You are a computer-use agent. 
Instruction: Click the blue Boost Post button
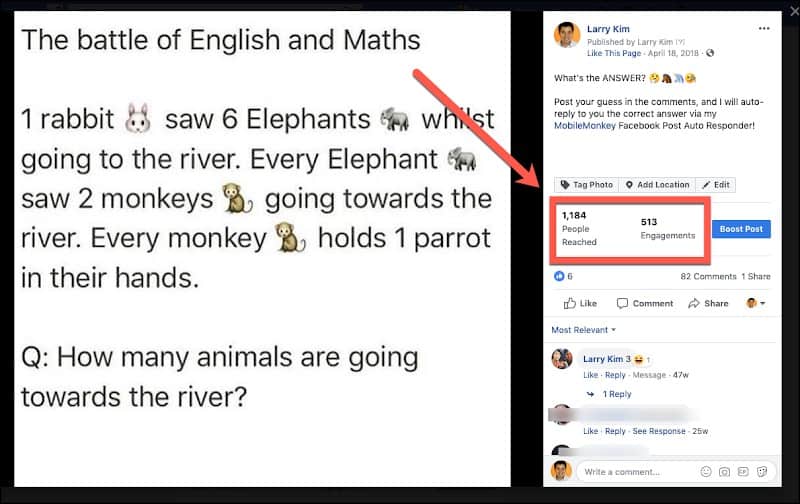(x=741, y=229)
